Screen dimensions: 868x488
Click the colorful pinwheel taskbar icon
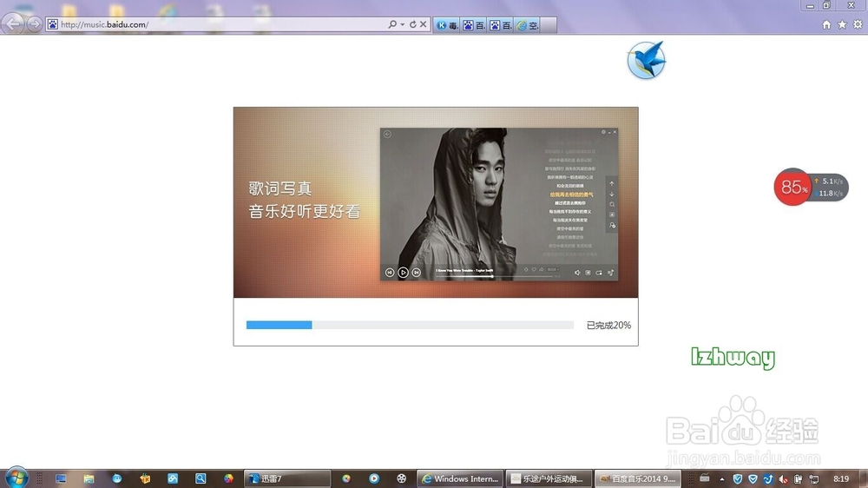(228, 478)
